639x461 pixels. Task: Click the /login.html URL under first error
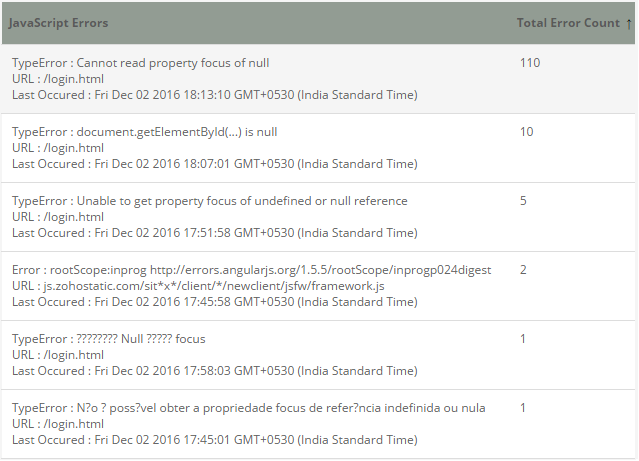(x=58, y=79)
